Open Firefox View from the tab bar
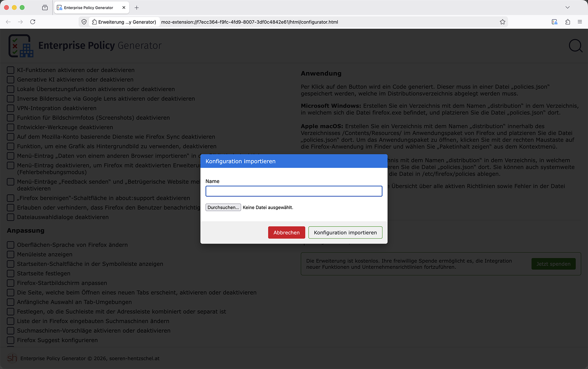The image size is (588, 369). 45,8
